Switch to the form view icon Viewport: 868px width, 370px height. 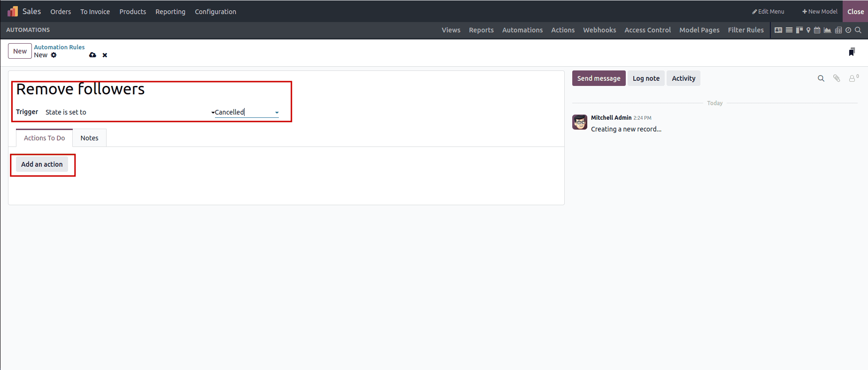[778, 30]
